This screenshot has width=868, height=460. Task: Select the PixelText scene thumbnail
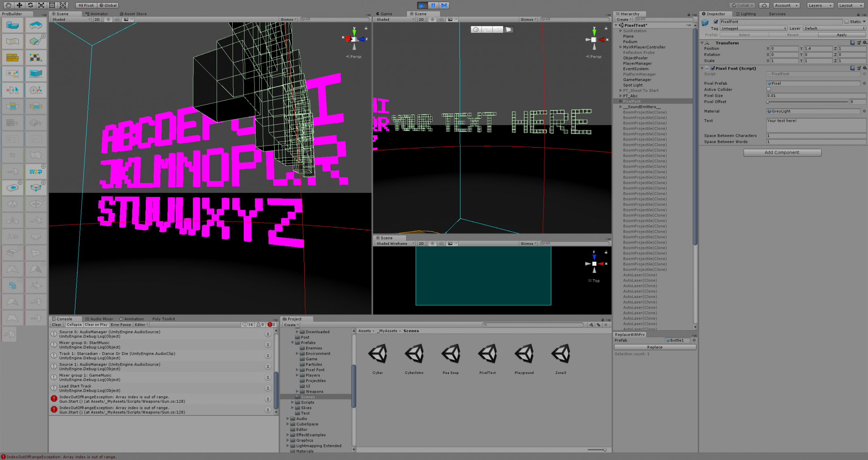pyautogui.click(x=487, y=354)
